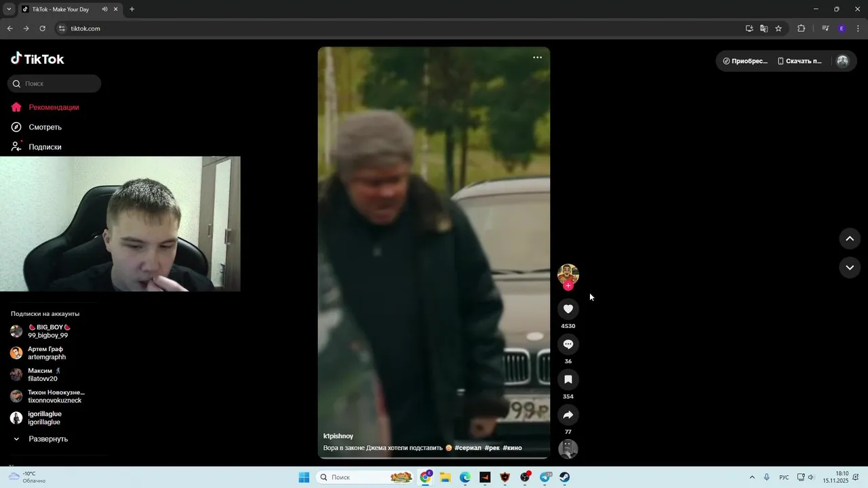The width and height of the screenshot is (868, 488).
Task: Mute the TikTok tab via the speaker icon
Action: pyautogui.click(x=105, y=9)
